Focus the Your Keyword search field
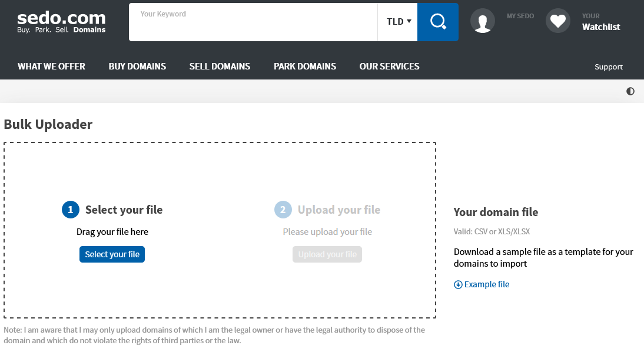The image size is (644, 355). click(x=253, y=22)
